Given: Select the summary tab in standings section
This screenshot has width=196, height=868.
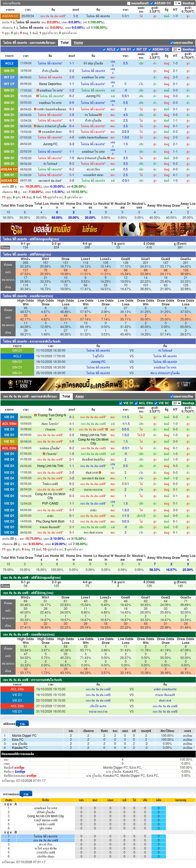Looking at the screenshot, I should click(x=26, y=794).
